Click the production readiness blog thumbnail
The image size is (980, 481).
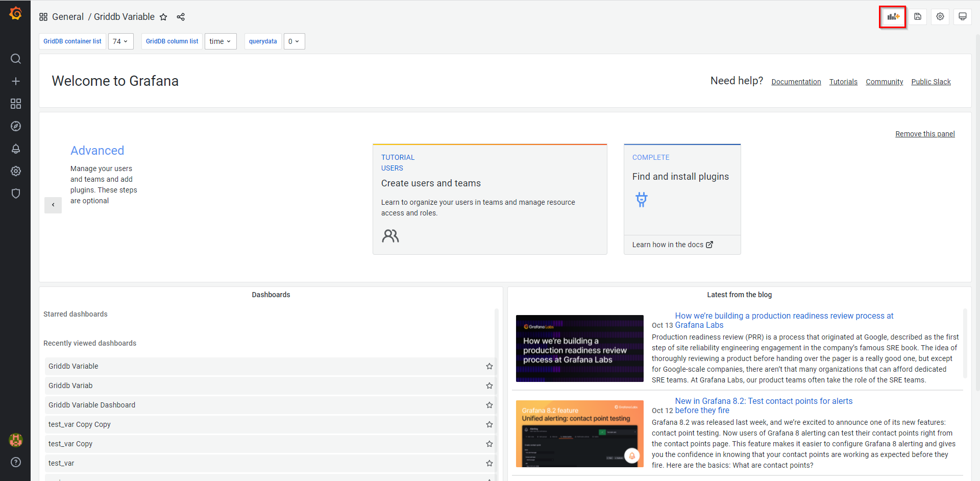579,348
